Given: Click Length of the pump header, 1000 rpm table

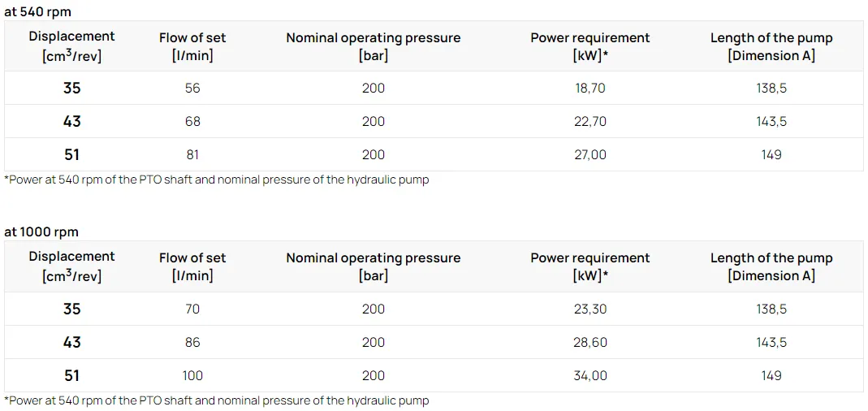Looking at the screenshot, I should coord(771,266).
